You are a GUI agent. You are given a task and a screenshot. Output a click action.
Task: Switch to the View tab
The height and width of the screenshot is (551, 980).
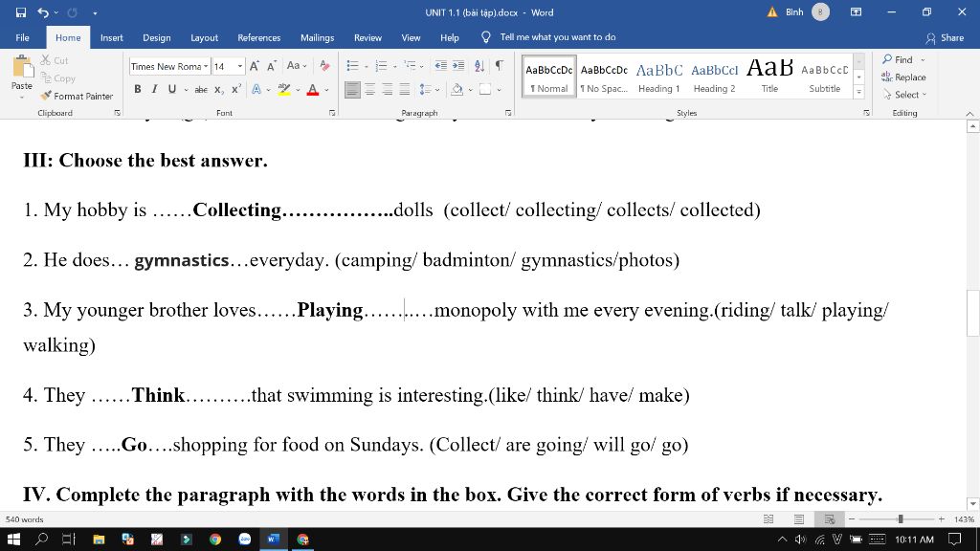[411, 37]
